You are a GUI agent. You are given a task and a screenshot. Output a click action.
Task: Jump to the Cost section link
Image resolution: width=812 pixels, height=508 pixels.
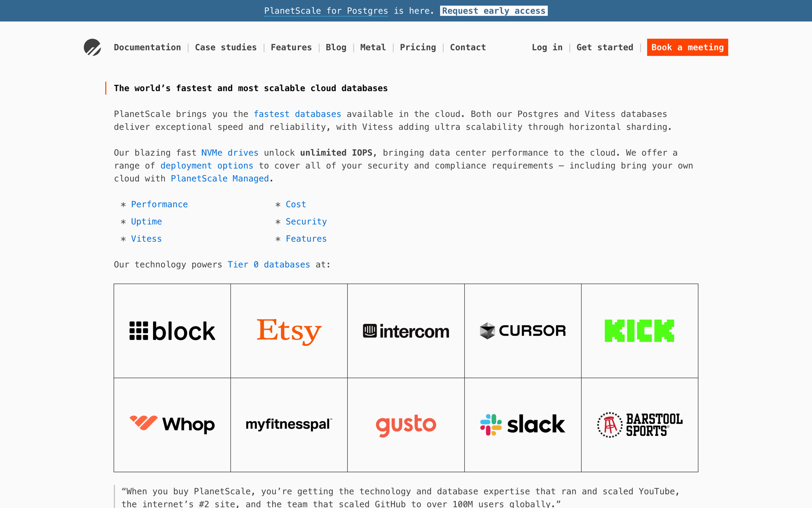(x=296, y=204)
